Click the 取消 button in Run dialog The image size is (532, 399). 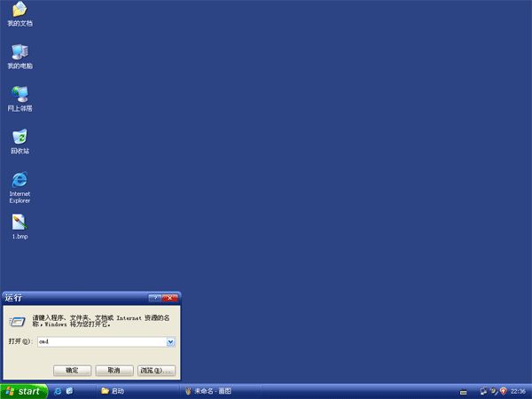[x=114, y=371]
